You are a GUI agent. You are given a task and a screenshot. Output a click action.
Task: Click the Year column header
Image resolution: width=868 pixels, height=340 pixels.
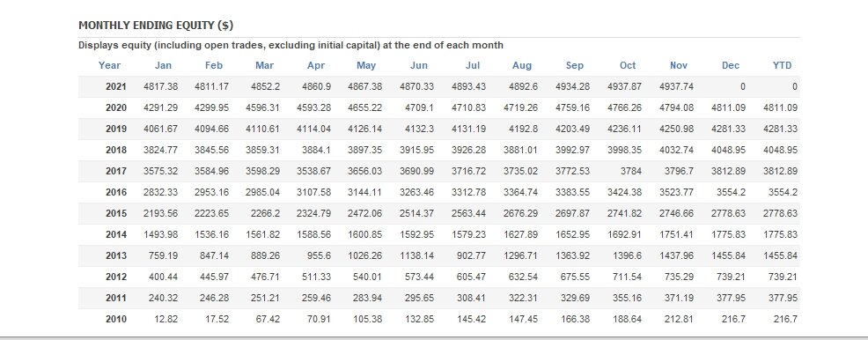click(x=109, y=65)
